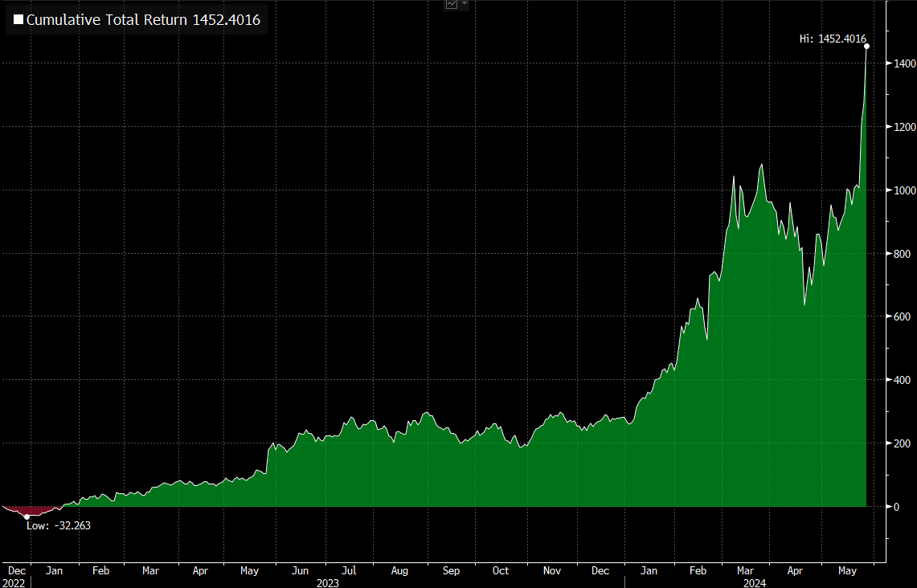Click the 1000 y-axis value
917x588 pixels.
(905, 190)
